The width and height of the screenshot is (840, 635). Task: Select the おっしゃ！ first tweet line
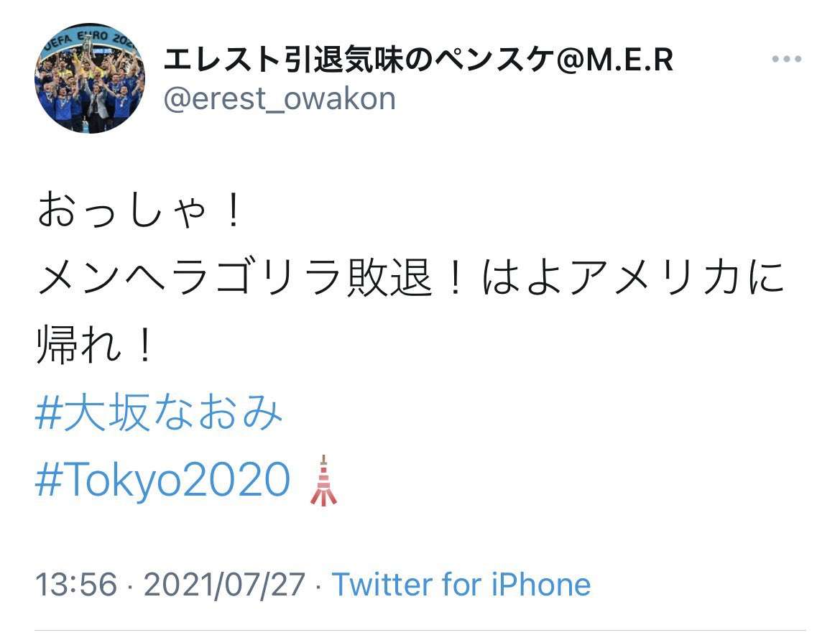point(139,210)
